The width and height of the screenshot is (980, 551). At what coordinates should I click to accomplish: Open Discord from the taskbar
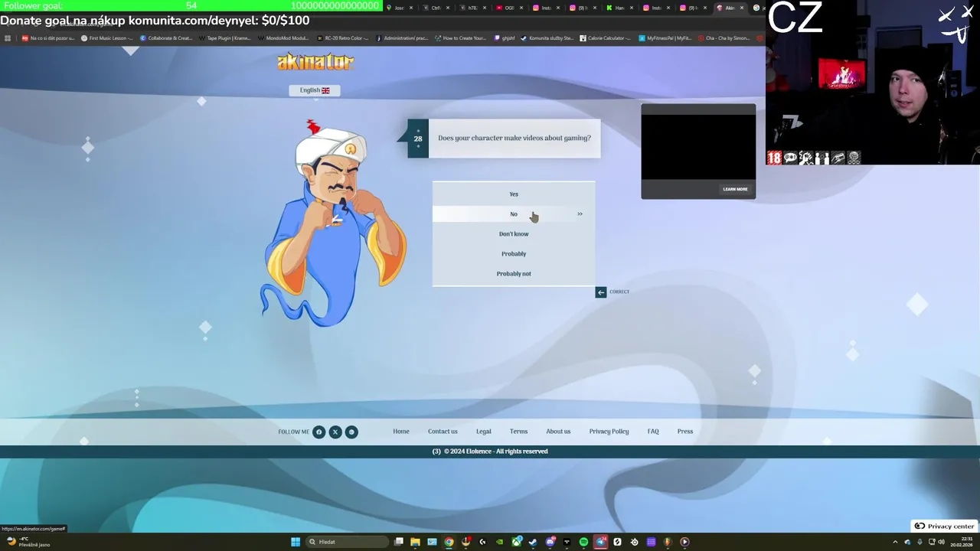(x=550, y=542)
